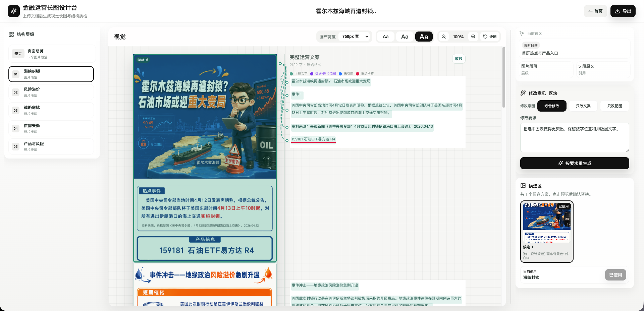Click the 159181 石油ETF易方达 R4 copy line
The image size is (644, 311).
[313, 139]
